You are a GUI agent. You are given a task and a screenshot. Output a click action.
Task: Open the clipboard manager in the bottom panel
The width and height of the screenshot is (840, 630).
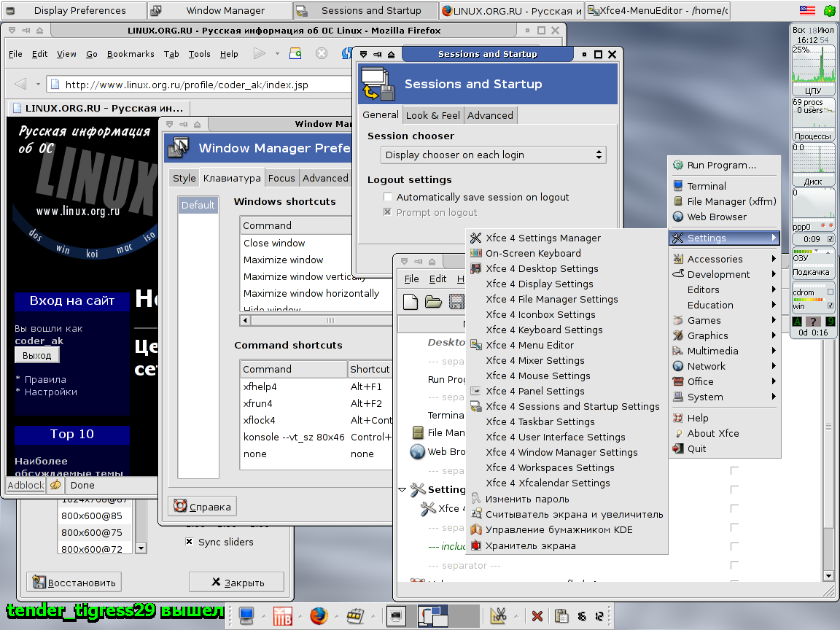point(561,617)
